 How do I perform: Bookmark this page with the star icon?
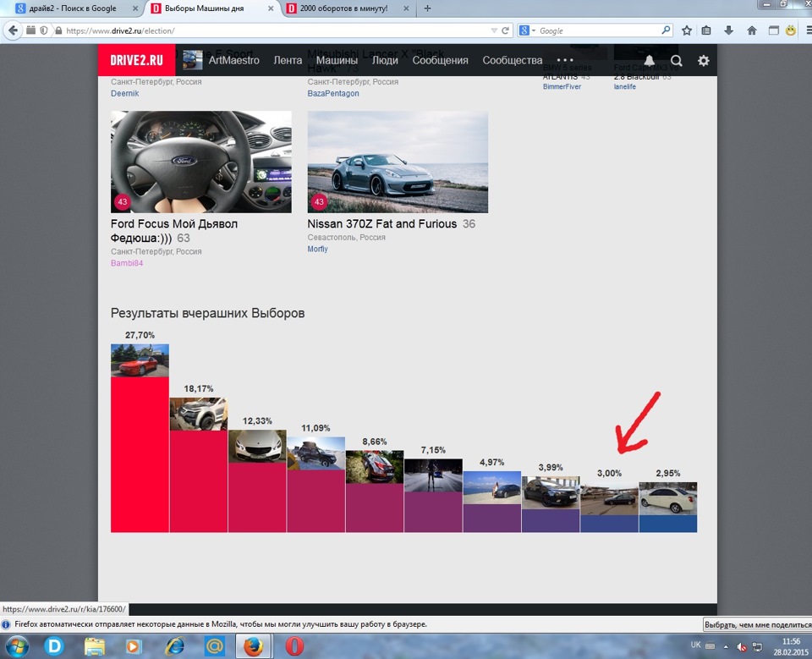pos(687,30)
